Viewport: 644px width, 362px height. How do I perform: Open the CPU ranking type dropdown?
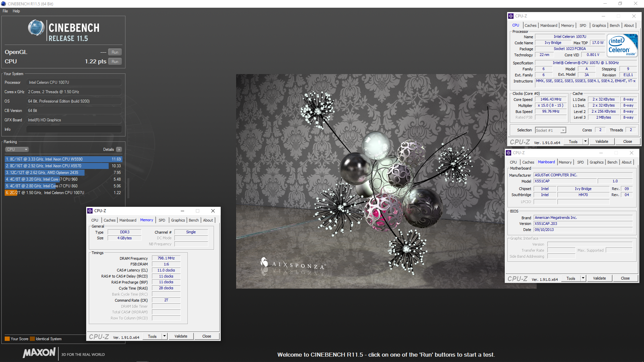[x=17, y=149]
